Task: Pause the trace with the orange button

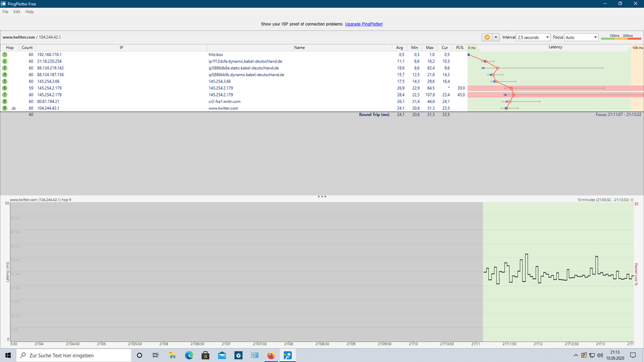Action: click(x=487, y=37)
